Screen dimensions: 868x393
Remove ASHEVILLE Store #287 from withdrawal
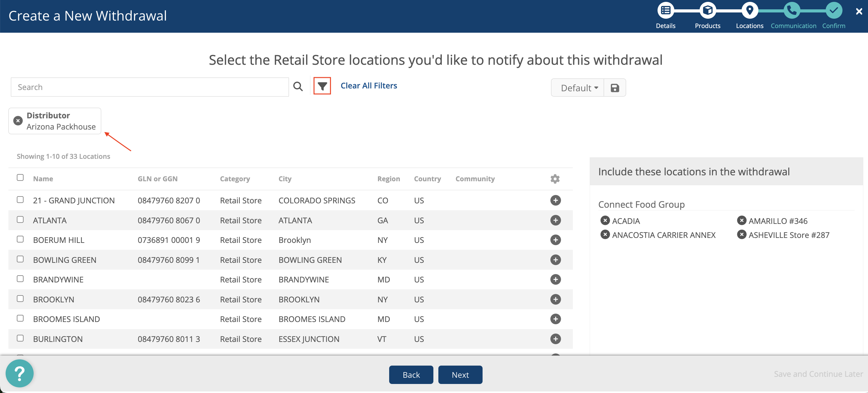click(x=741, y=234)
